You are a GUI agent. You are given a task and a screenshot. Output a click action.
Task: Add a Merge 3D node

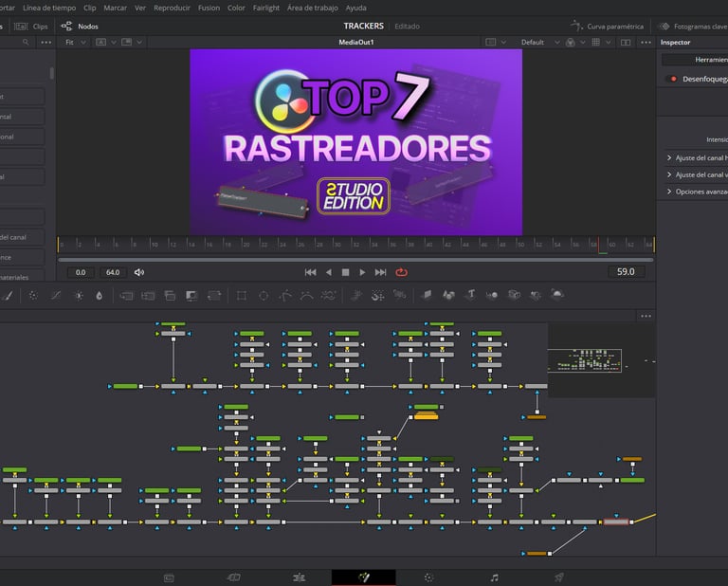[492, 294]
